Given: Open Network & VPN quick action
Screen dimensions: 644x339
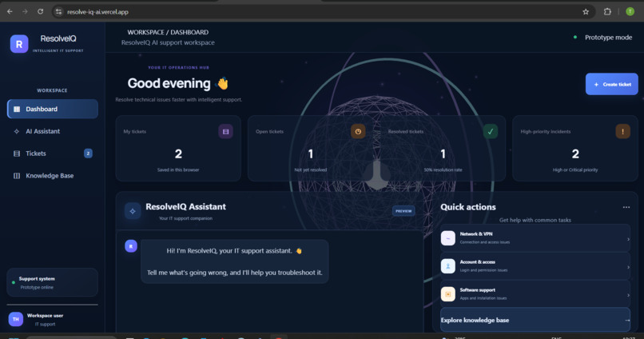Looking at the screenshot, I should [x=535, y=238].
